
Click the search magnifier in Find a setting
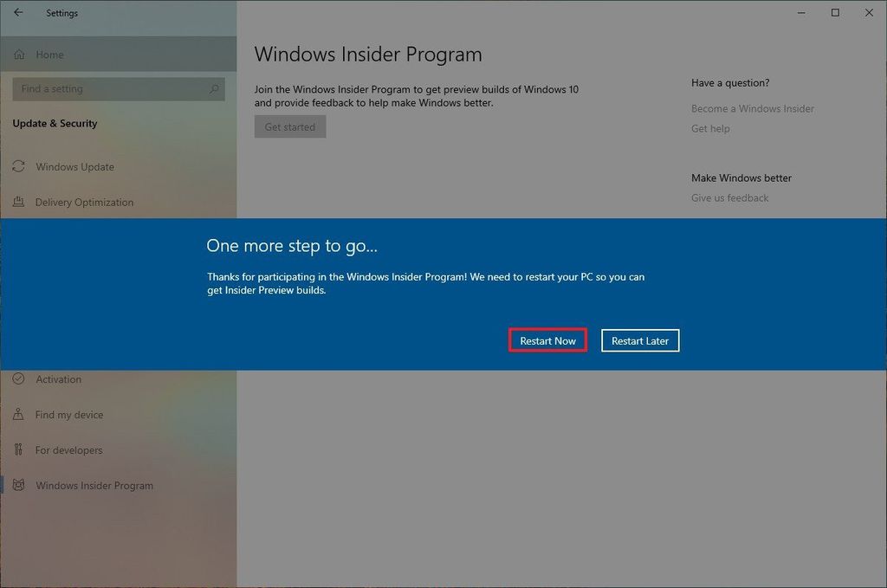(x=213, y=88)
